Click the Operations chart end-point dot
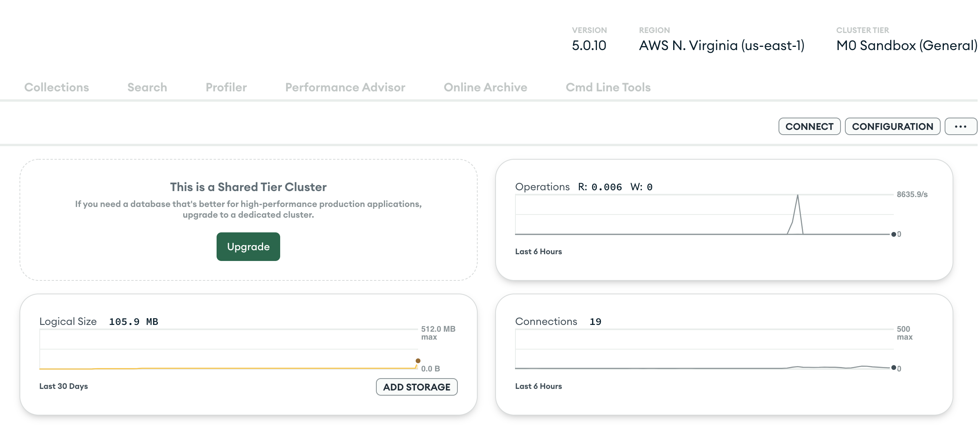This screenshot has height=429, width=980. point(893,234)
